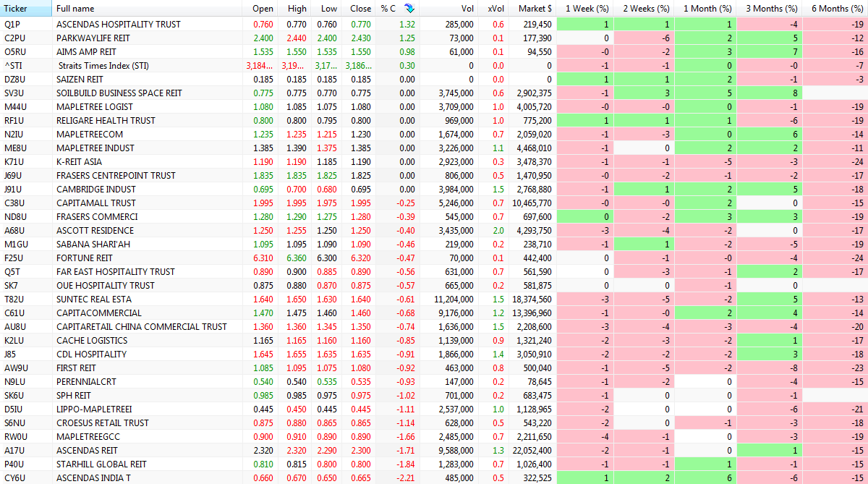Sort by the Close column header

[360, 8]
